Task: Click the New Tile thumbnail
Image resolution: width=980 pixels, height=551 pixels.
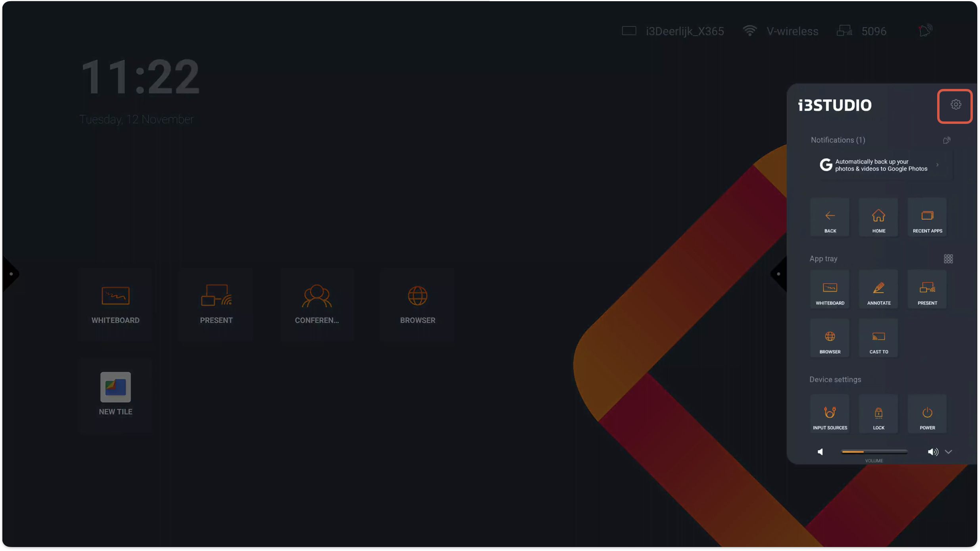Action: pos(115,387)
